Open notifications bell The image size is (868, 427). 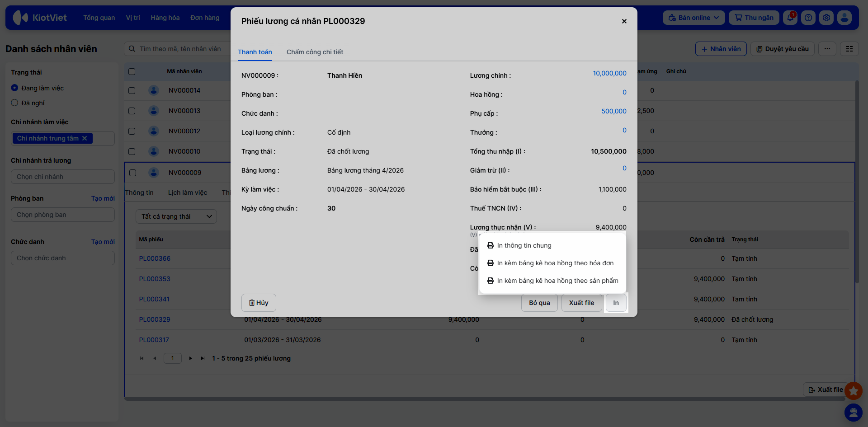[x=790, y=18]
